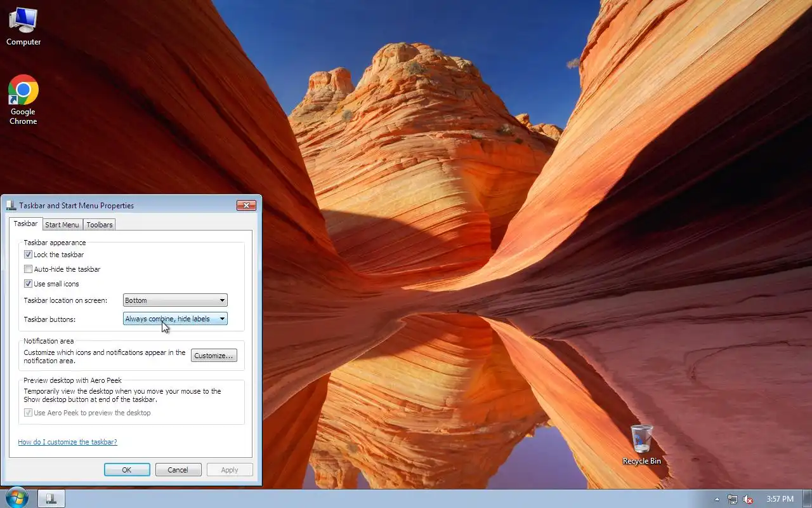Select the Recycle Bin desktop icon

(x=641, y=444)
